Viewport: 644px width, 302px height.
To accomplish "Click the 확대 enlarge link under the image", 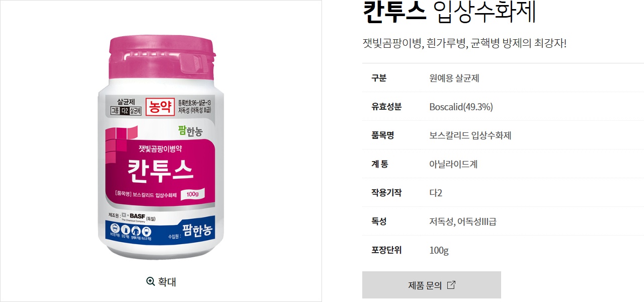I will (x=161, y=281).
